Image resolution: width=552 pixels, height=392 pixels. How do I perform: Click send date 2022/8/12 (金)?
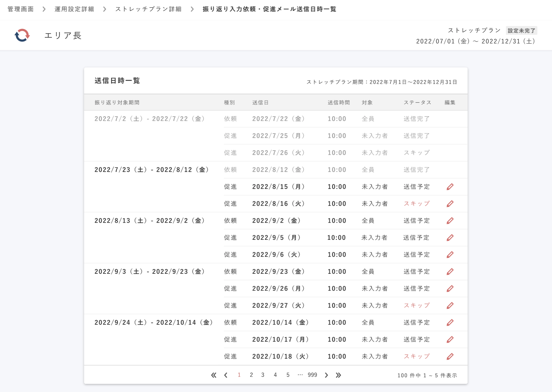pos(279,170)
